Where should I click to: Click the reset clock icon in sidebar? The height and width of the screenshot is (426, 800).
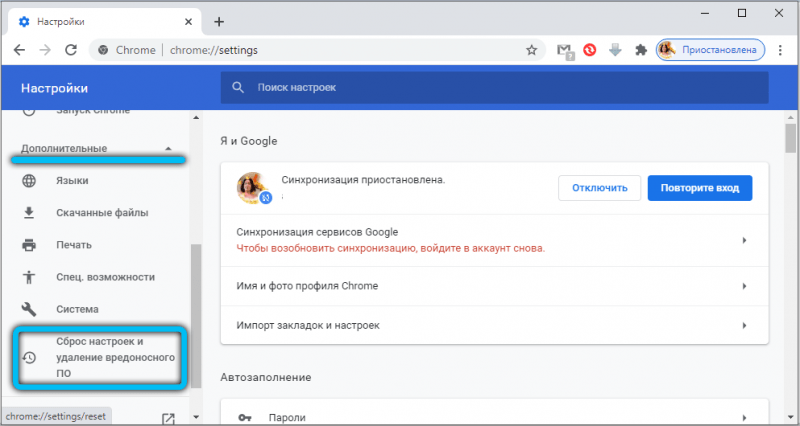(29, 358)
